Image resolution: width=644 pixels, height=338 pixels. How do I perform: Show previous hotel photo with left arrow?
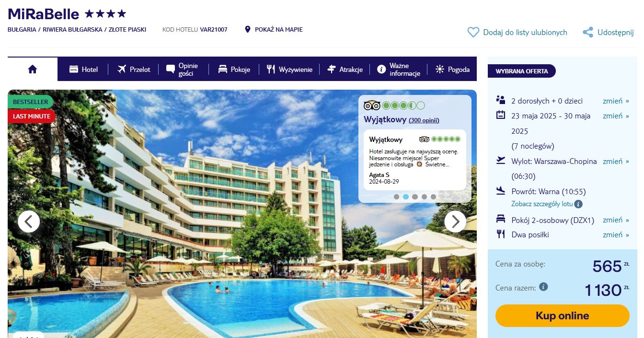(x=29, y=221)
